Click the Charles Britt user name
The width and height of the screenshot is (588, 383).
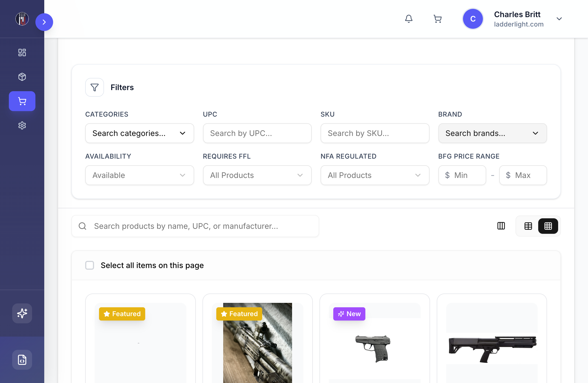[517, 14]
